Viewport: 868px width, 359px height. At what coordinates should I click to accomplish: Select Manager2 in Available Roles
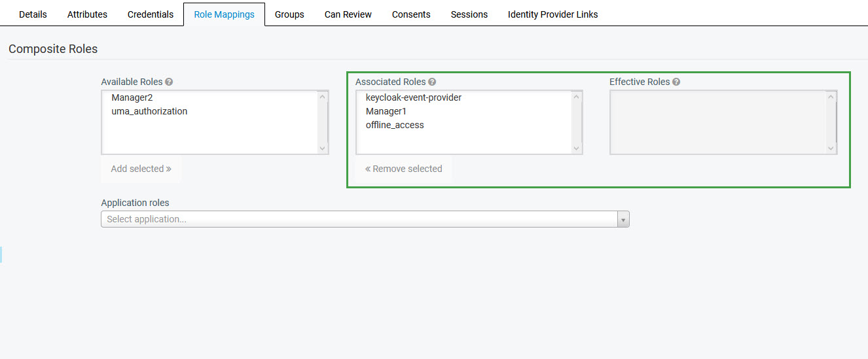point(132,97)
